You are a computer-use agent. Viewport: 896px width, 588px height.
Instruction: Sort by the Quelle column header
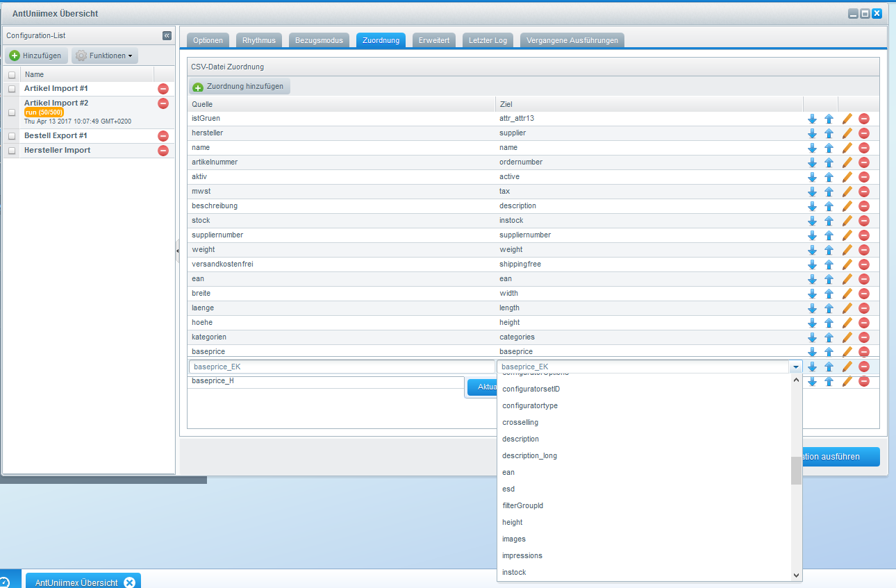click(341, 104)
